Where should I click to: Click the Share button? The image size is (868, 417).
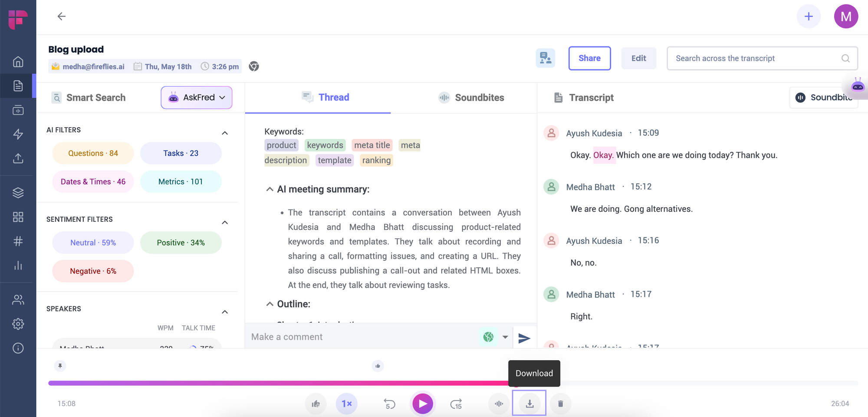point(589,58)
